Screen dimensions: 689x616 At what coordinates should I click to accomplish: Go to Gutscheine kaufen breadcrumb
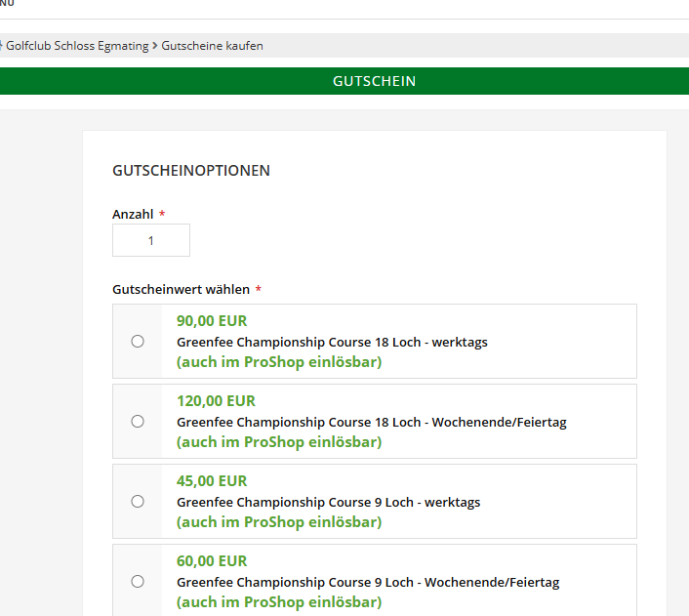pyautogui.click(x=212, y=46)
